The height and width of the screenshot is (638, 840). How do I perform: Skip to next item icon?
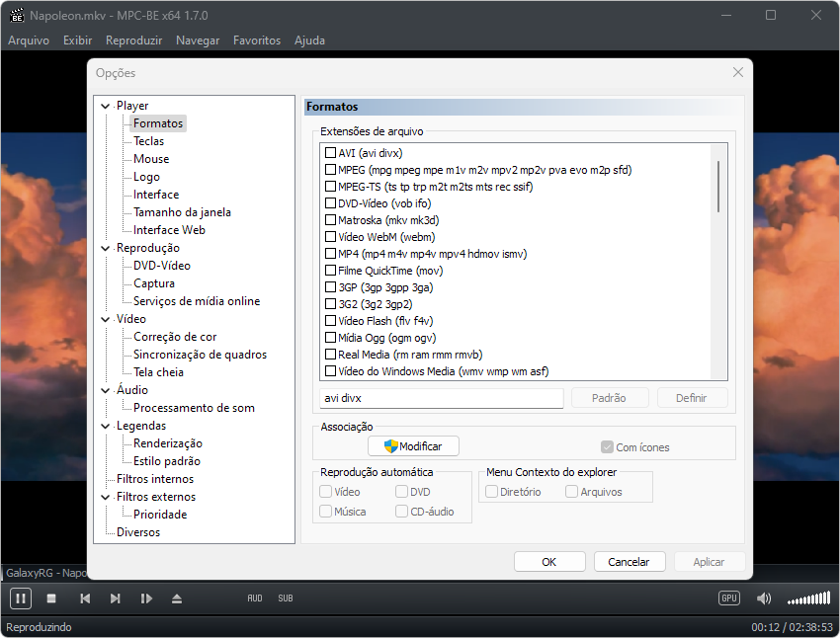coord(116,598)
